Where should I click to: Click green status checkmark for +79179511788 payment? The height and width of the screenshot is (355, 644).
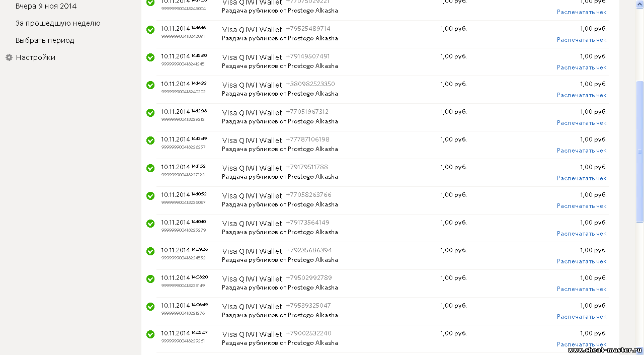150,168
